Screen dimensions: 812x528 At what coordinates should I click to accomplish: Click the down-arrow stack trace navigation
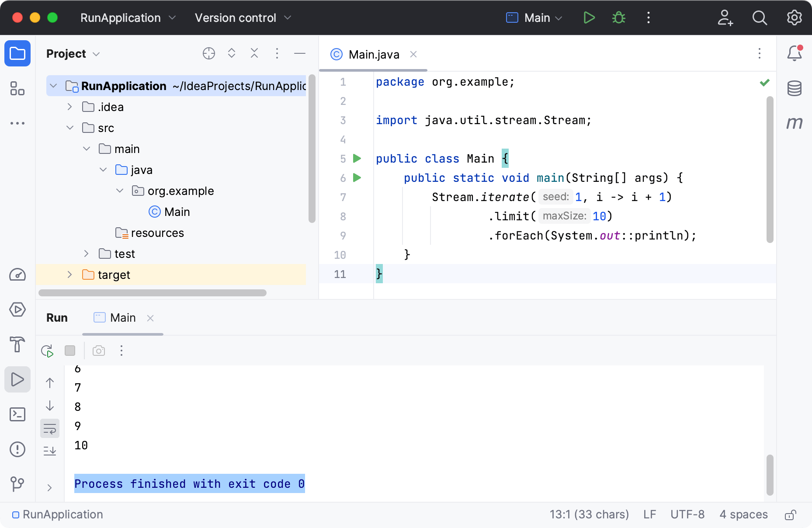[x=50, y=406]
